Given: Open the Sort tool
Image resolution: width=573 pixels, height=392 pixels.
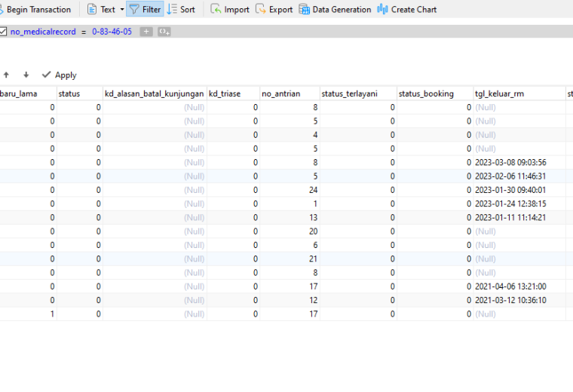Looking at the screenshot, I should click(x=181, y=10).
